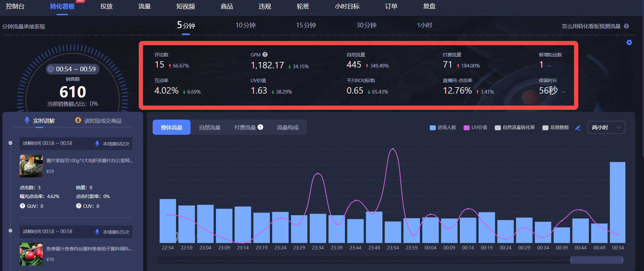Switch to 控制台 top menu
Screen dimensions: 644x271
tap(15, 6)
